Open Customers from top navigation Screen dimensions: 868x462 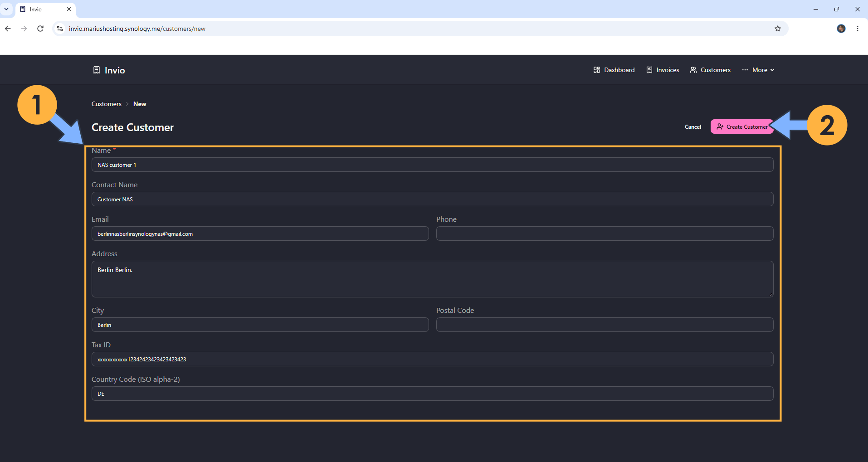(x=710, y=70)
